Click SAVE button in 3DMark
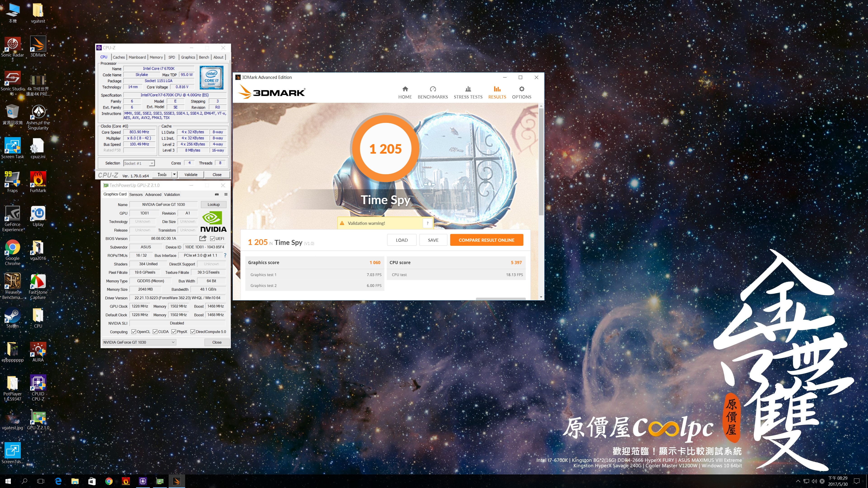This screenshot has width=868, height=488. tap(433, 240)
